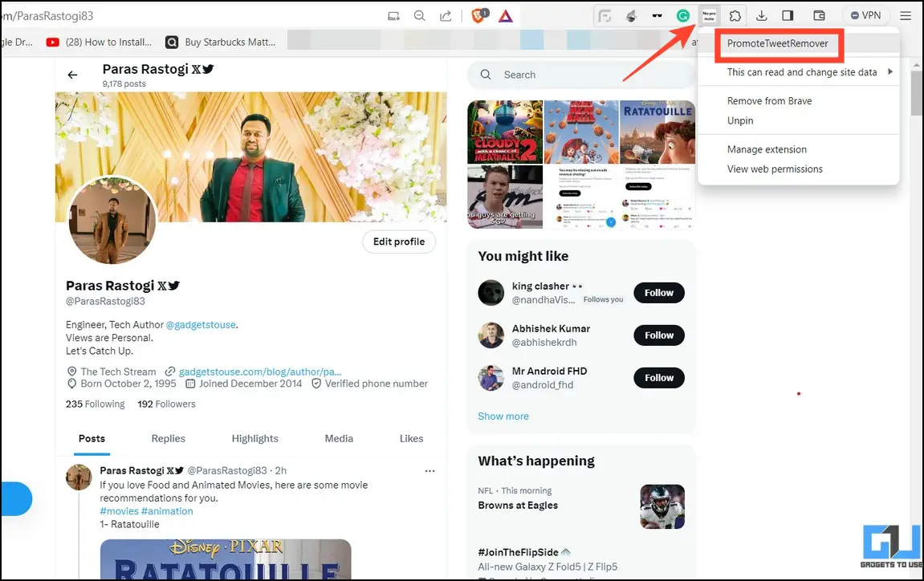
Task: Switch to the Highlights tab
Action: click(x=254, y=438)
